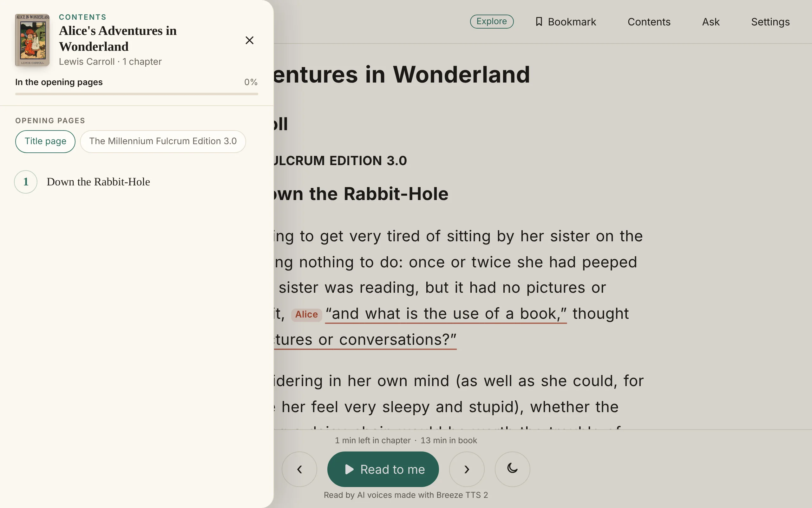This screenshot has height=508, width=812.
Task: Click the book title in Contents header
Action: point(118,39)
